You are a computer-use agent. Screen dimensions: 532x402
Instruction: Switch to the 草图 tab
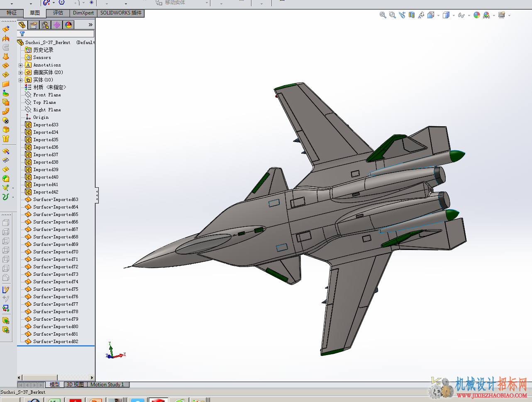click(x=35, y=13)
